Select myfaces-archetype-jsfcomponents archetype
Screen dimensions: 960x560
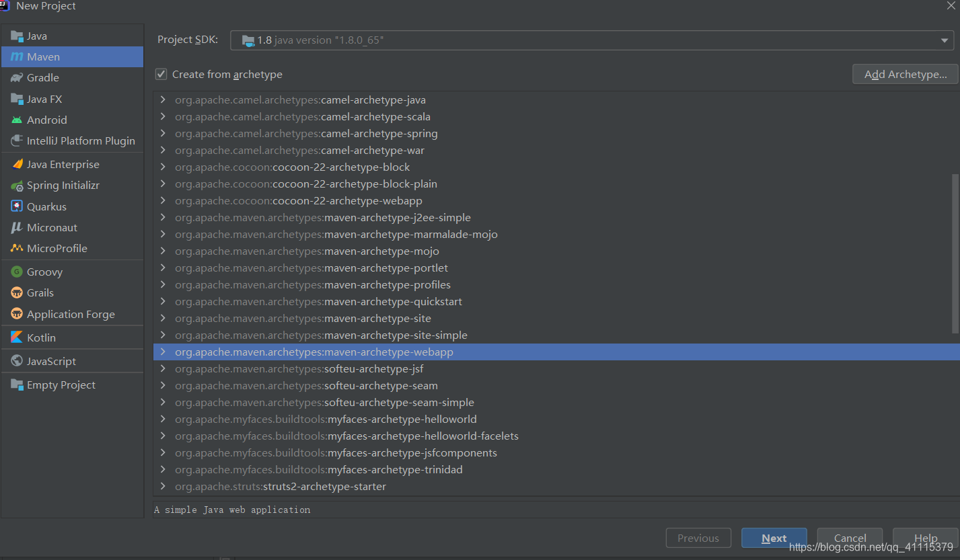click(x=556, y=452)
